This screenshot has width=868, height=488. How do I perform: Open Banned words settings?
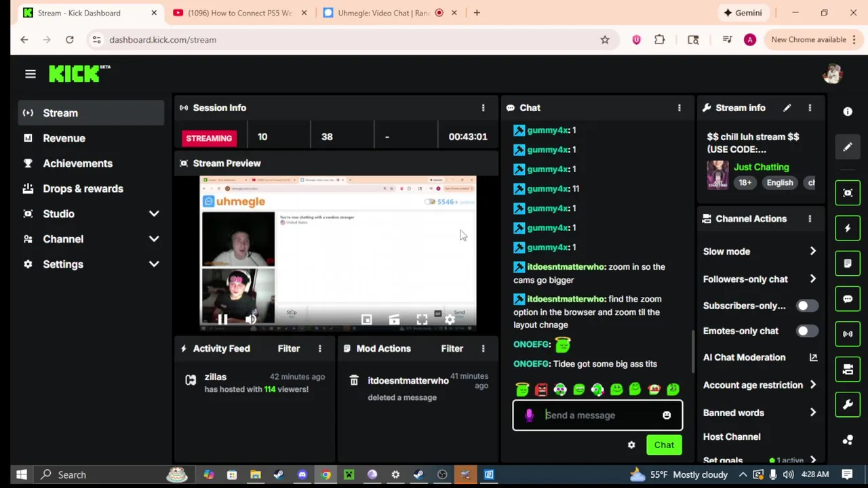coord(760,413)
